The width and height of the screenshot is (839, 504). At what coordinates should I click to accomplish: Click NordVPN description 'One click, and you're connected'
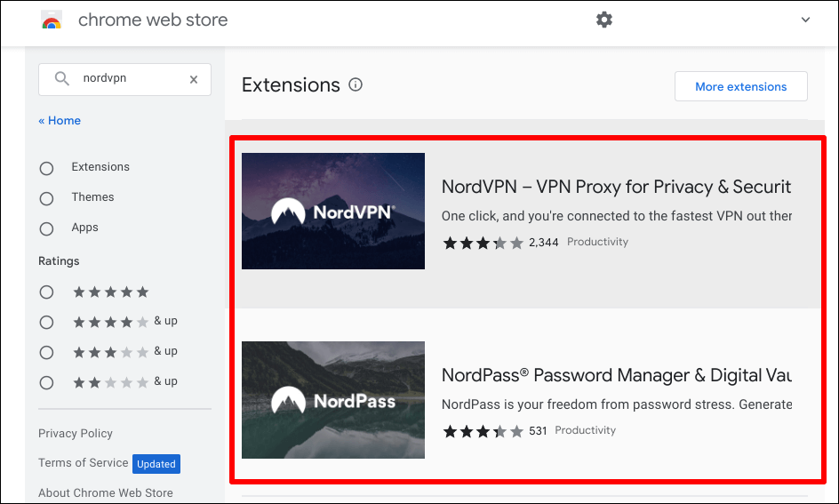616,216
